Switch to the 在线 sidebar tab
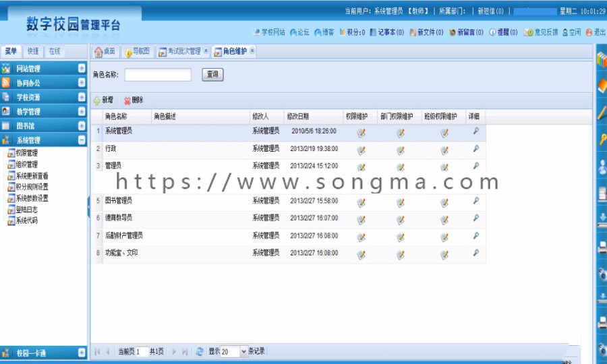This screenshot has width=607, height=364. coord(55,51)
